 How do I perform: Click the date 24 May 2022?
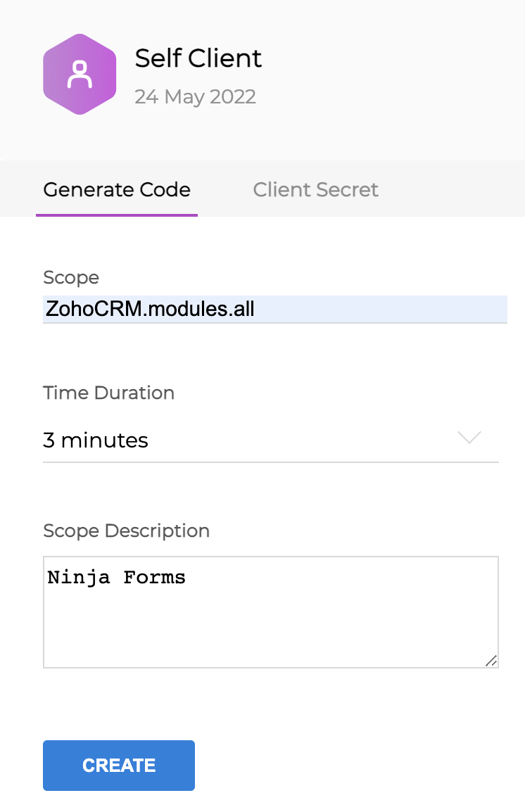196,96
